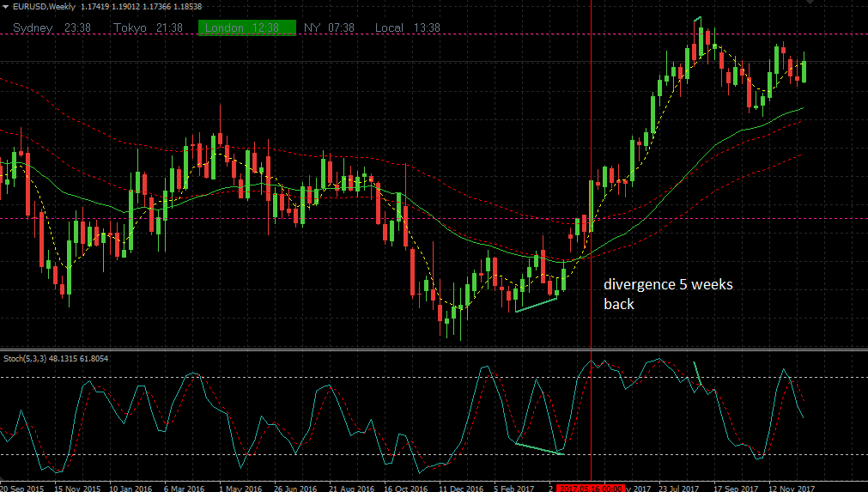Screen dimensions: 868x492
Task: Click the divider between chart and Stochastic window
Action: [434, 349]
